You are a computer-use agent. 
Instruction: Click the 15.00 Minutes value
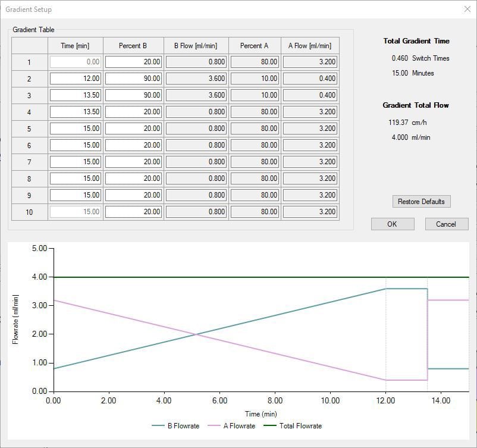click(413, 73)
